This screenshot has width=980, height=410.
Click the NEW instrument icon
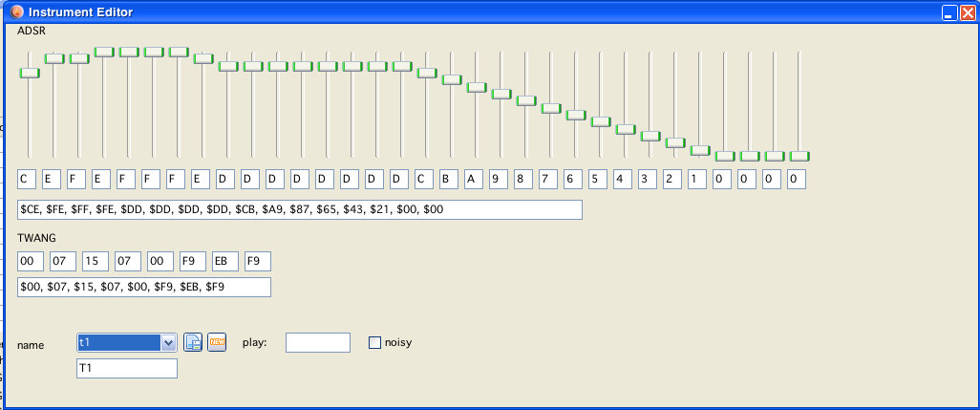(x=217, y=342)
